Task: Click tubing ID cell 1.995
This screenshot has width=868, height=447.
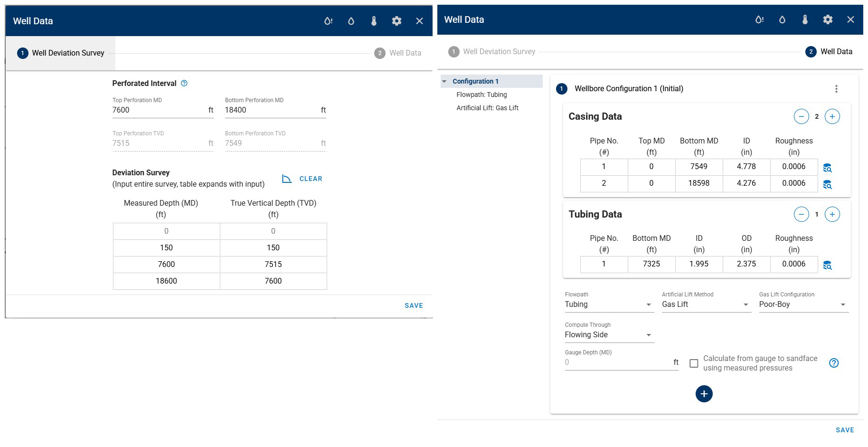Action: click(x=699, y=264)
